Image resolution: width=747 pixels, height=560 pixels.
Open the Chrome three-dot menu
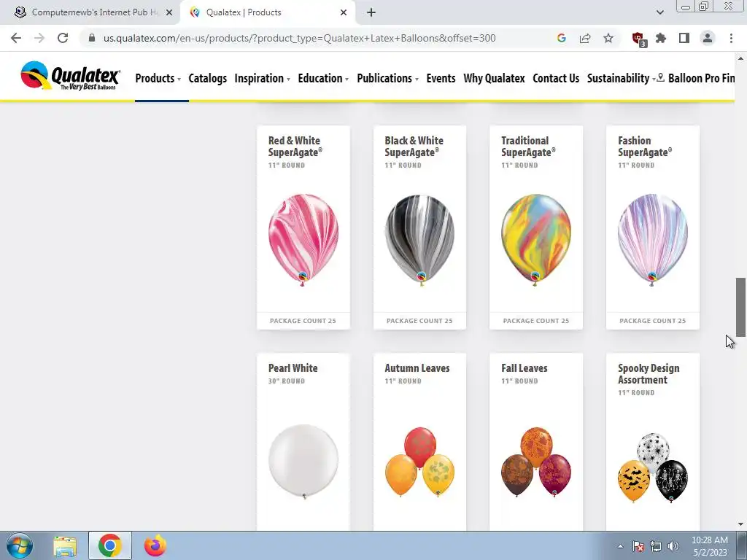coord(731,38)
